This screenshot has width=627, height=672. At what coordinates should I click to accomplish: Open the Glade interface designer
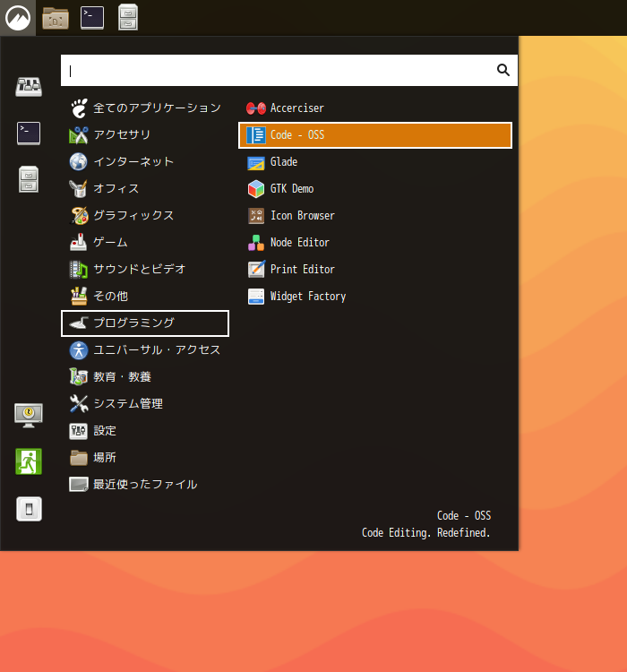click(x=375, y=162)
